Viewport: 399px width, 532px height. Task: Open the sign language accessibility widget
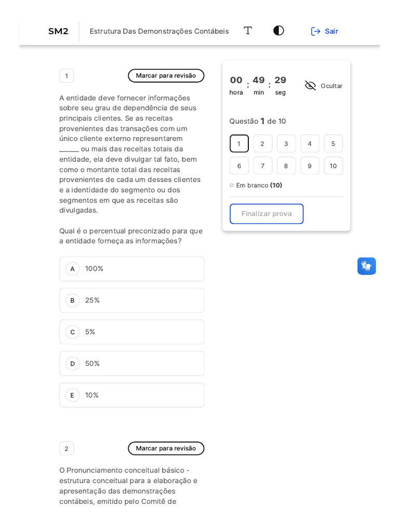(x=366, y=266)
